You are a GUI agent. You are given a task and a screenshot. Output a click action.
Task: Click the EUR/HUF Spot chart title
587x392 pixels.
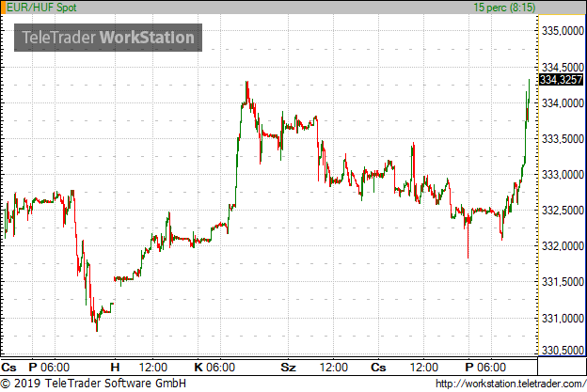point(41,8)
